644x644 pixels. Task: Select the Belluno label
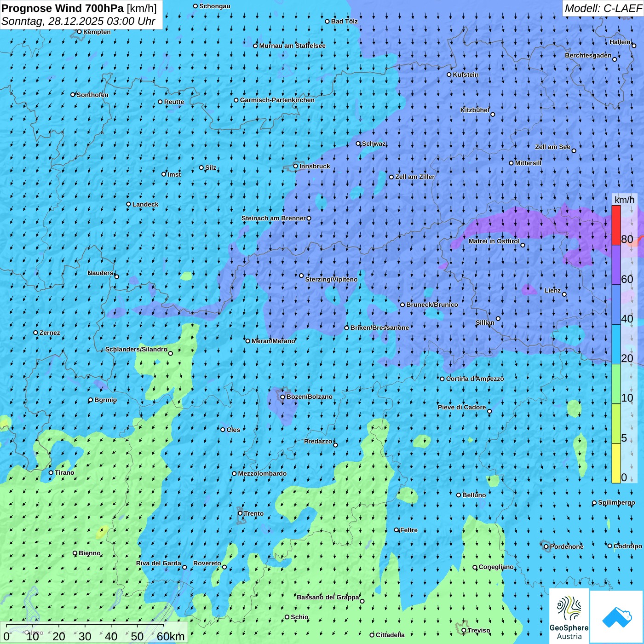click(x=474, y=495)
